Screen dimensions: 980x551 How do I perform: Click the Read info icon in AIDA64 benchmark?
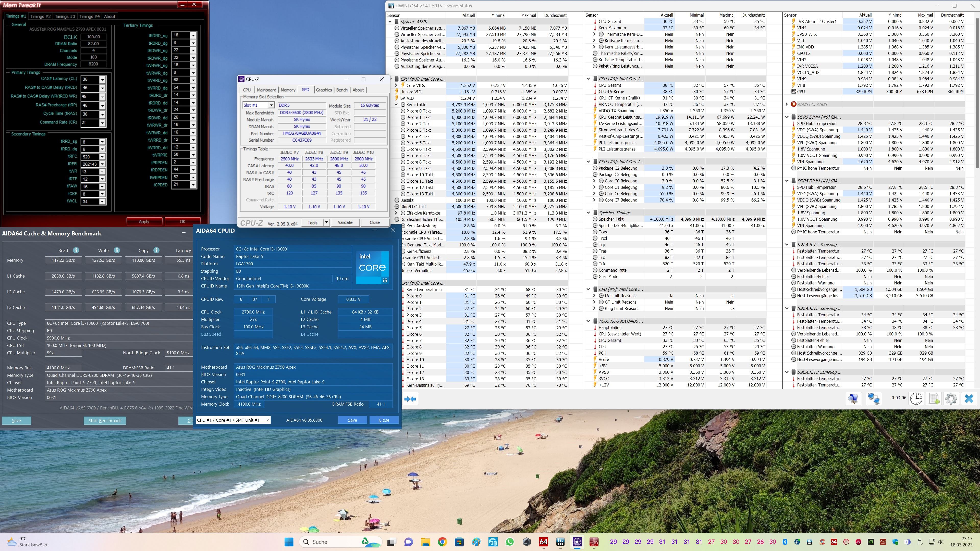point(76,250)
